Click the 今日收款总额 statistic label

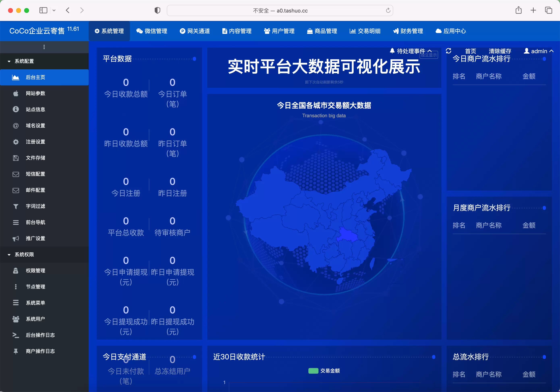coord(126,94)
